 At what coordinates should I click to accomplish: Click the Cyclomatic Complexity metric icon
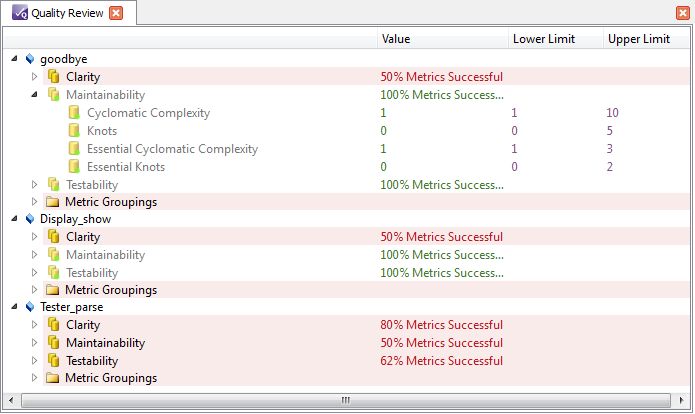pos(74,113)
